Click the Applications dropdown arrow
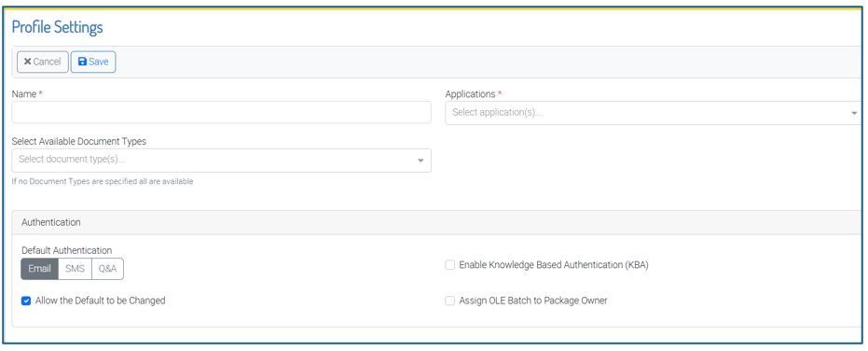 tap(854, 113)
